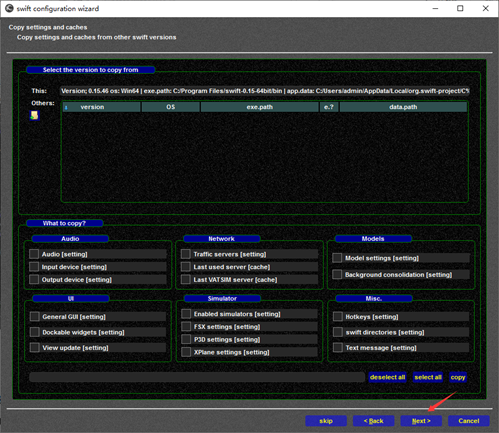Enable Last VATSIM server [cache]
Screen dimensions: 499x433
click(186, 279)
